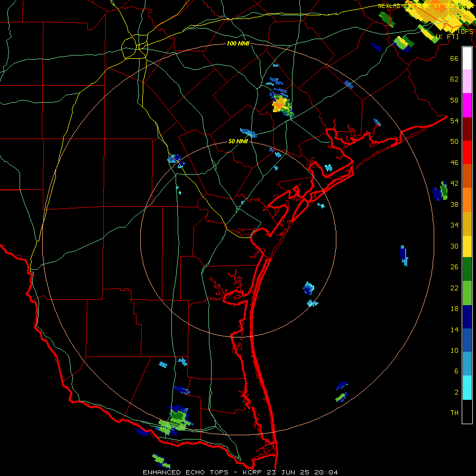
Task: Select the sky blue legend swatch
Action: click(x=467, y=364)
